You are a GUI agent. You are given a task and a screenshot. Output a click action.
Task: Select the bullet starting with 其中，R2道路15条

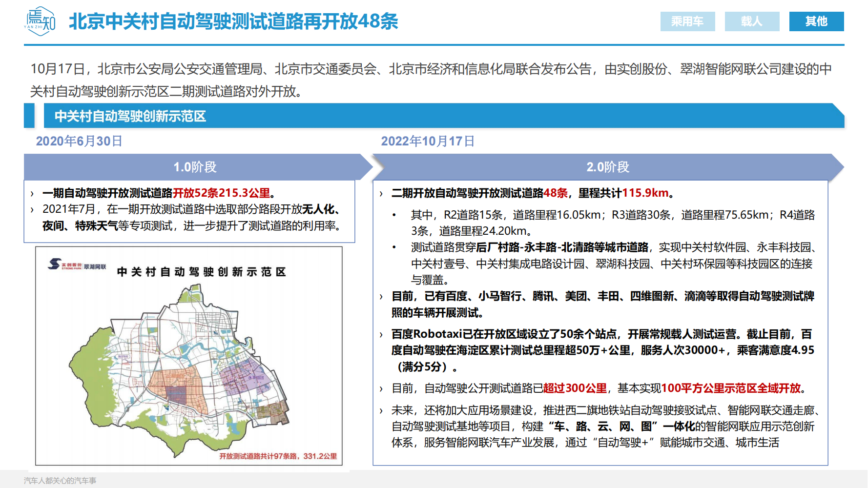click(613, 223)
